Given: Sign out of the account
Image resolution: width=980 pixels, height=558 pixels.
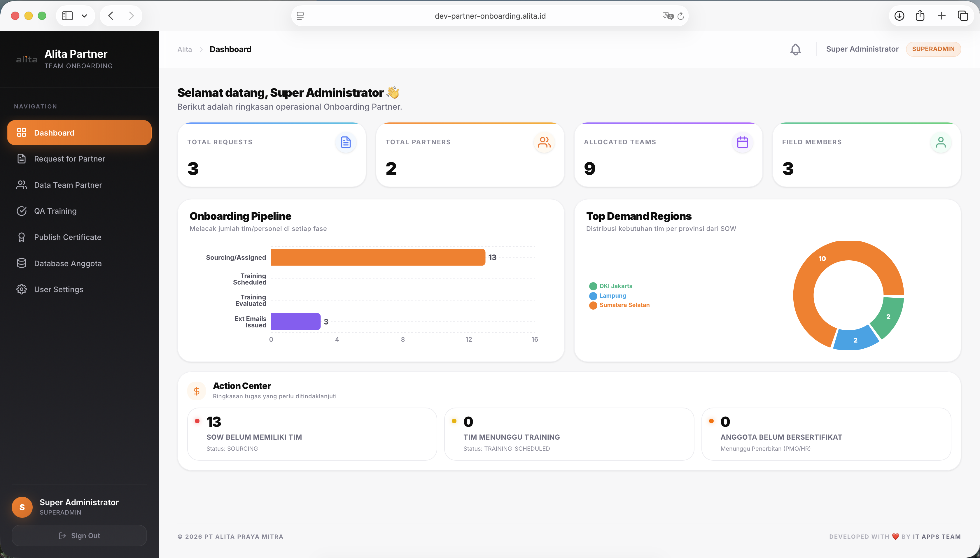Looking at the screenshot, I should (79, 535).
